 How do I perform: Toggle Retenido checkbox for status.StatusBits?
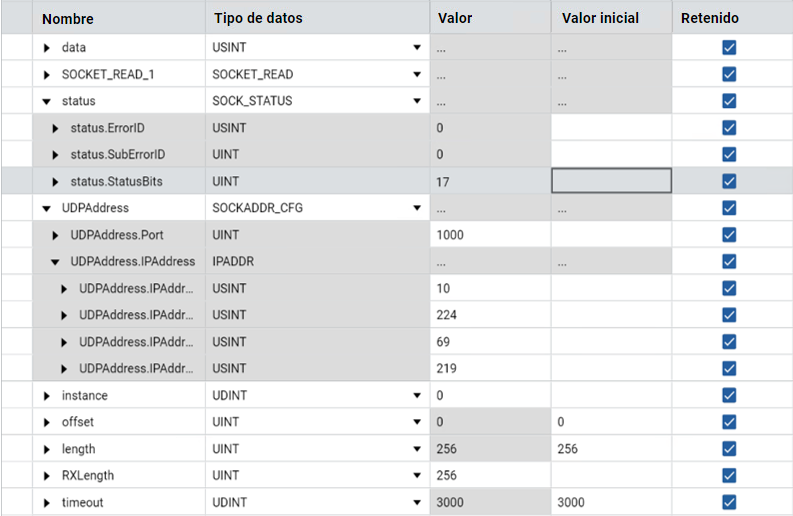[x=729, y=181]
